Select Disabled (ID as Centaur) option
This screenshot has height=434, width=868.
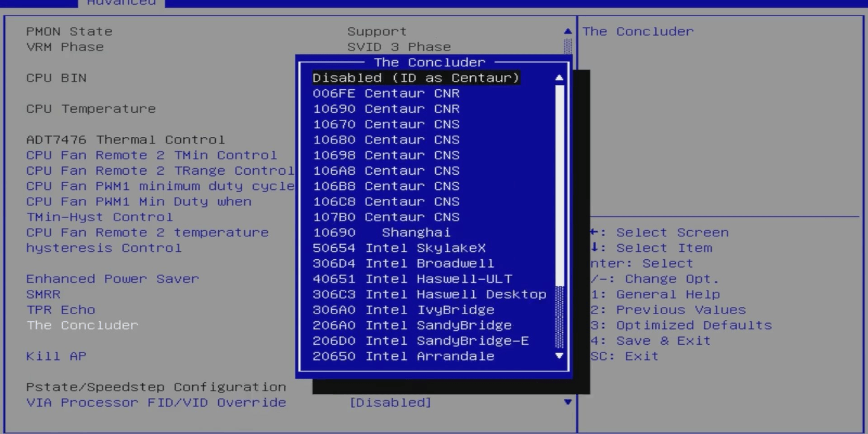pyautogui.click(x=415, y=78)
